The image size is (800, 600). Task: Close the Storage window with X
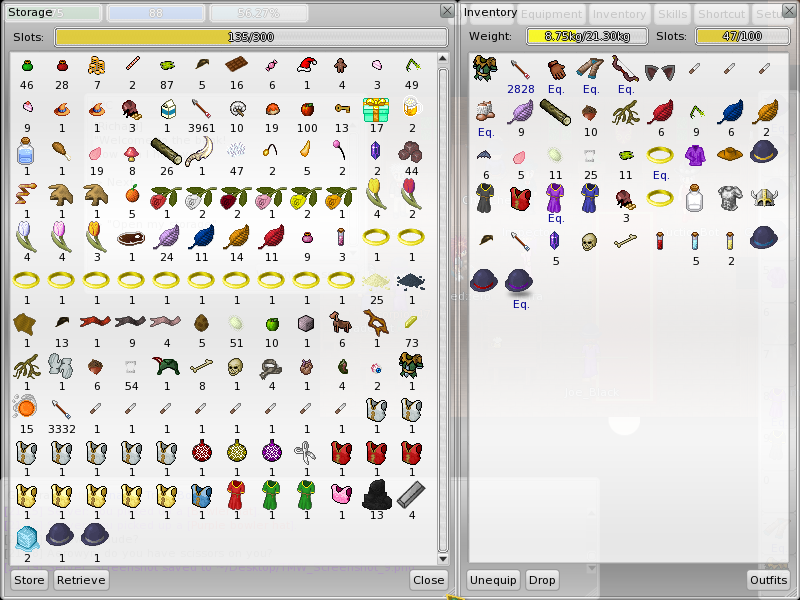coord(447,10)
